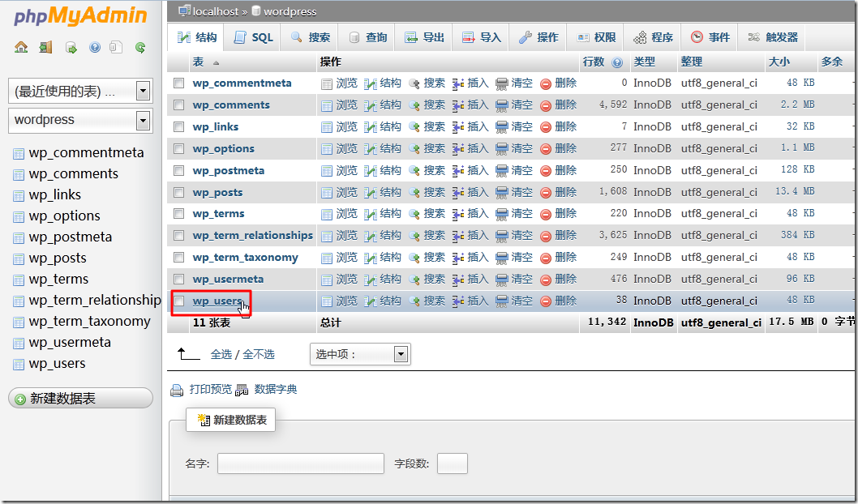Click Browse icon for wp_term_relationships row
The width and height of the screenshot is (858, 504).
coord(327,236)
